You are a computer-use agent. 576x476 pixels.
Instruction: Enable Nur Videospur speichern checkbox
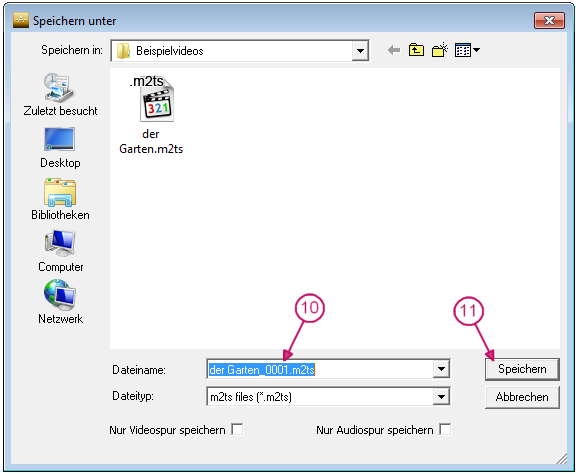pyautogui.click(x=237, y=429)
